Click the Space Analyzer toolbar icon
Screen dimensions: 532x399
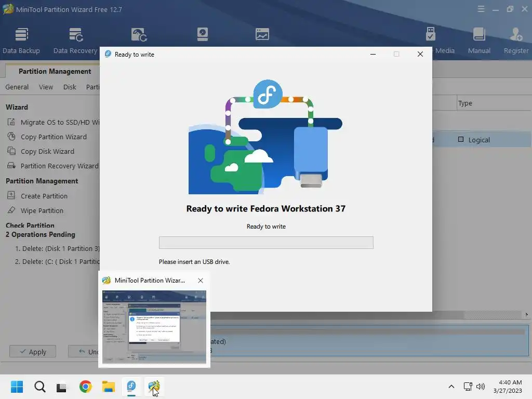(262, 35)
